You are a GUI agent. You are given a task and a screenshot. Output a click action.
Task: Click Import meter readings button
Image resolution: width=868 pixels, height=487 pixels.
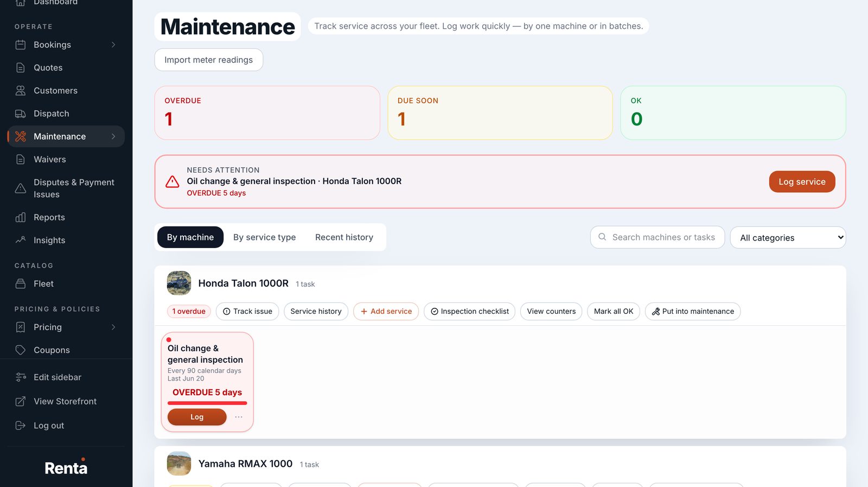click(x=209, y=60)
